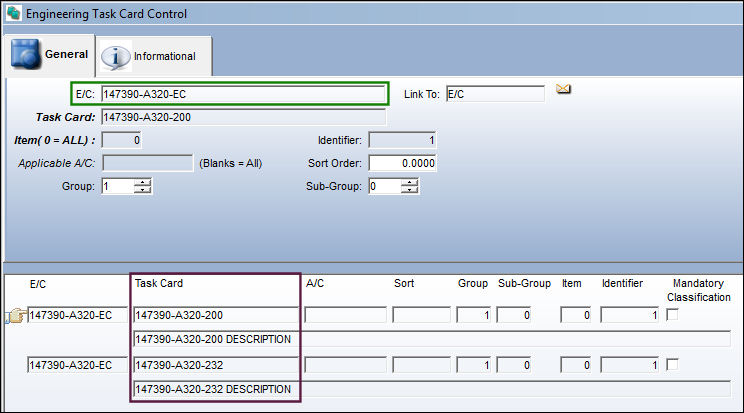Click Sub-Group cell in the 147390-A320-232 row
744x413 pixels.
[x=514, y=365]
